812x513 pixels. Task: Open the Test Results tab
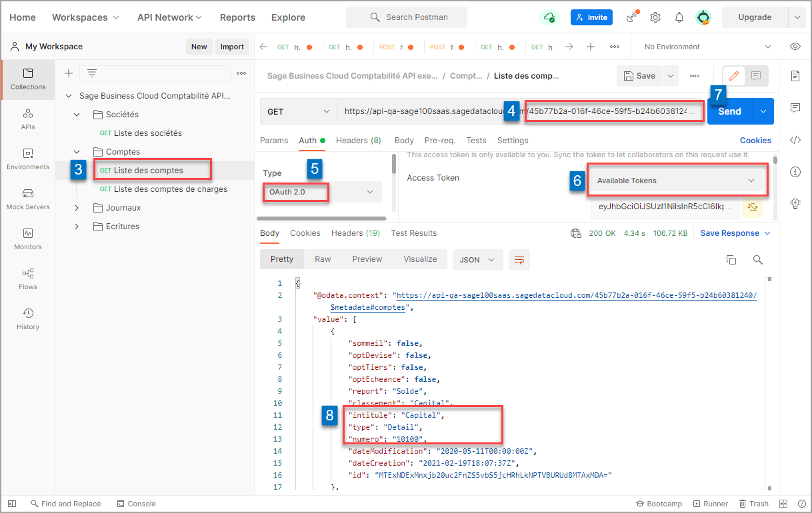click(414, 233)
